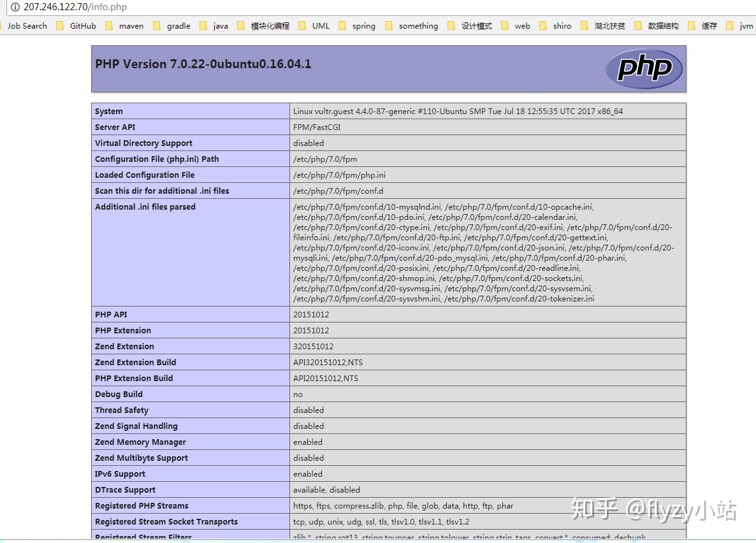Click the PHP elephant logo on the page
The image size is (756, 543).
pos(644,68)
